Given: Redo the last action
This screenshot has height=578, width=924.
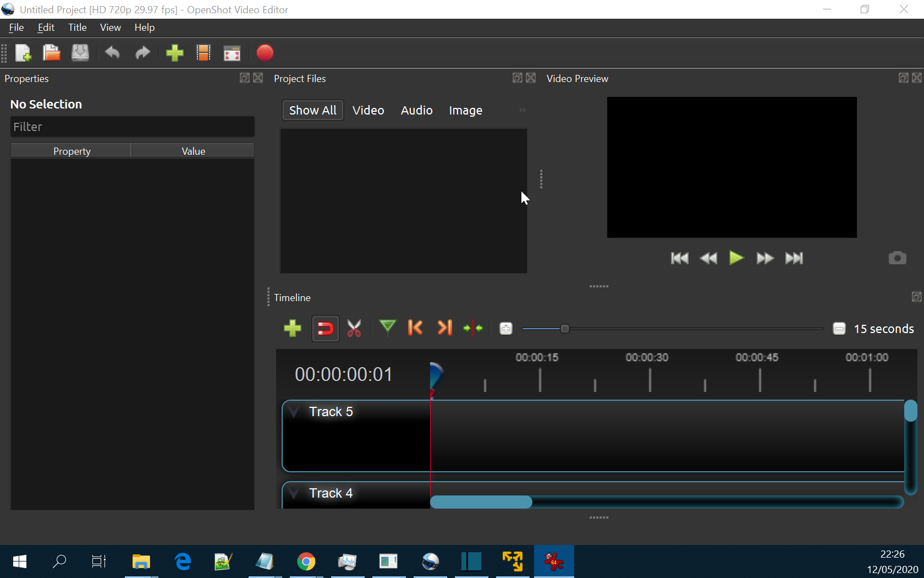Looking at the screenshot, I should click(x=142, y=53).
